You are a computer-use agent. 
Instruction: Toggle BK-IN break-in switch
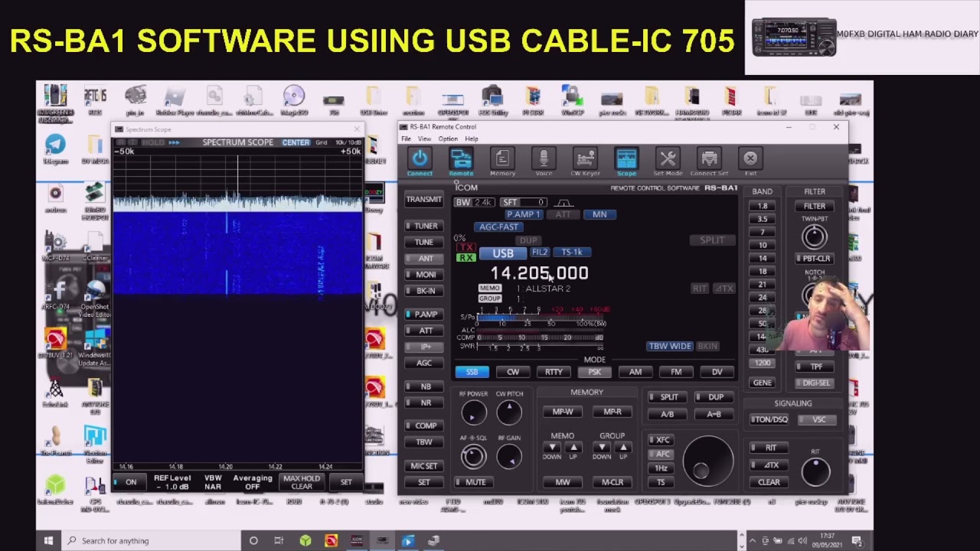click(x=423, y=291)
